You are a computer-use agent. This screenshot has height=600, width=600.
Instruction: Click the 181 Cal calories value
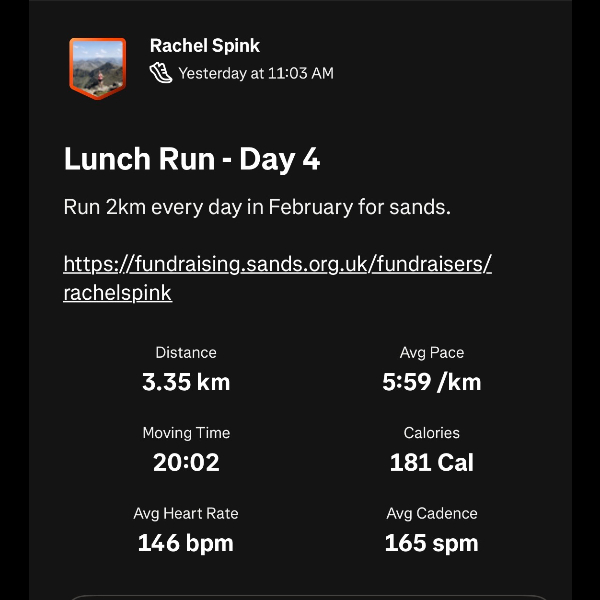click(x=431, y=462)
